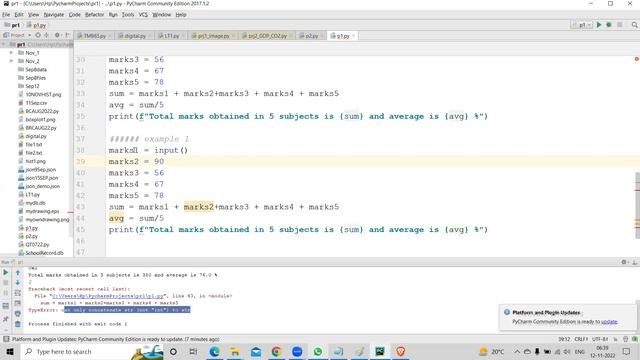
Task: Rerun p1 from the Run panel
Action: [x=6, y=272]
